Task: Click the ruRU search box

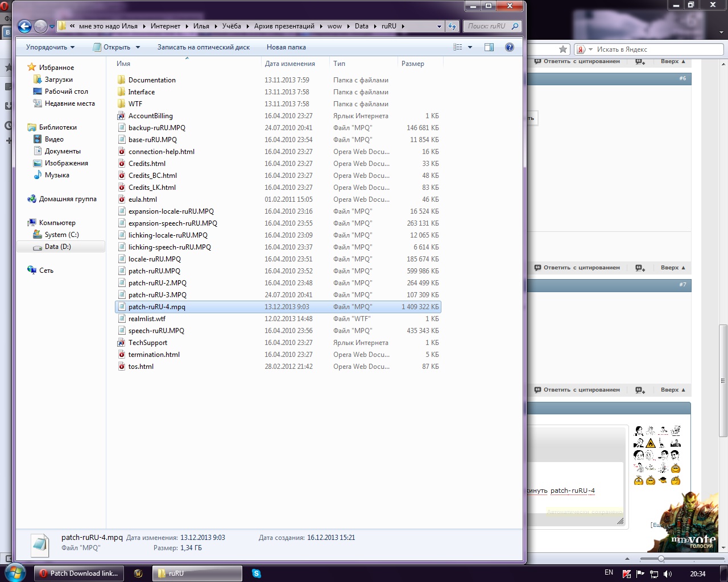Action: click(x=493, y=26)
